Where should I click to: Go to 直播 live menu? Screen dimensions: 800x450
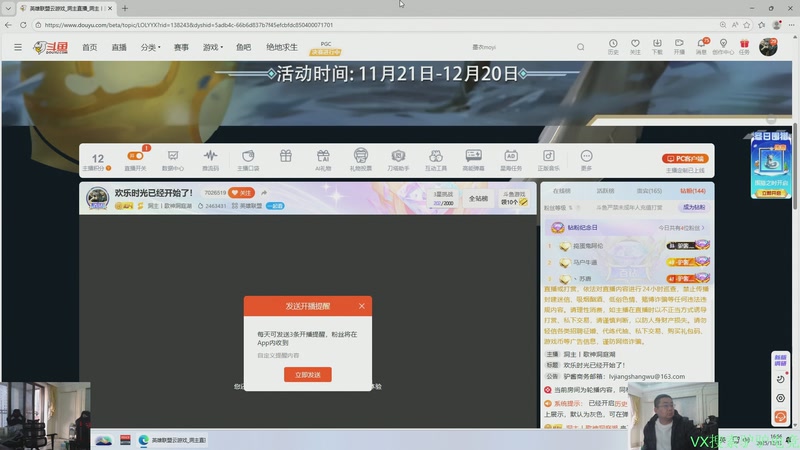tap(119, 47)
